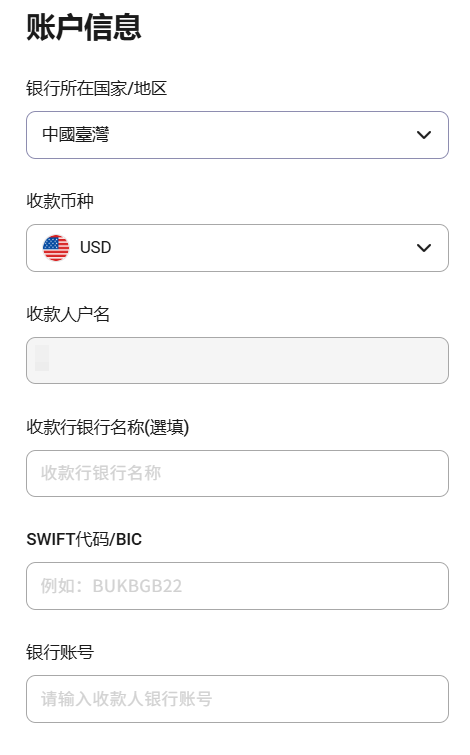Click the 账户信息 heading
This screenshot has height=755, width=470.
[x=83, y=27]
